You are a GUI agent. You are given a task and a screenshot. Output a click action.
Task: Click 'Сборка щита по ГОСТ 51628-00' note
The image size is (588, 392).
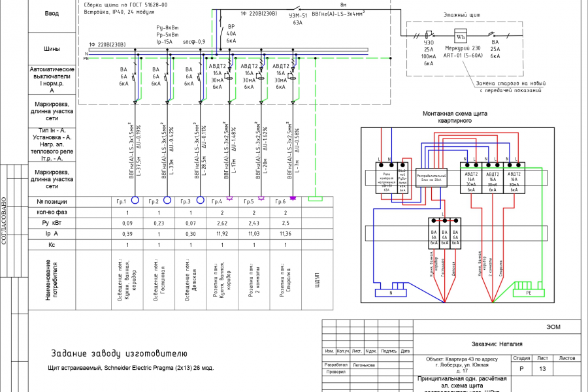[125, 5]
